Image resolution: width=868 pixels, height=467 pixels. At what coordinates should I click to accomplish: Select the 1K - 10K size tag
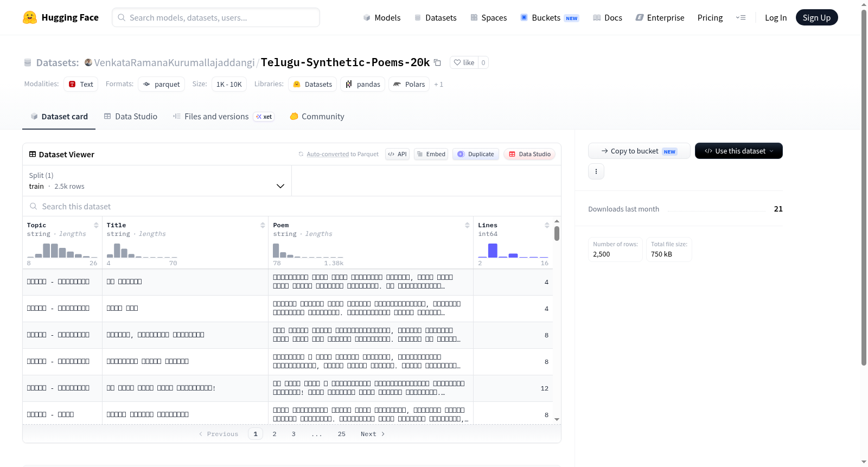coord(229,84)
